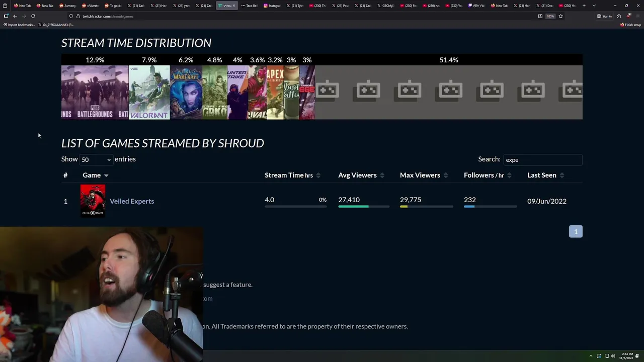Click the red extension icon with badge
This screenshot has width=644, height=362.
[x=629, y=16]
